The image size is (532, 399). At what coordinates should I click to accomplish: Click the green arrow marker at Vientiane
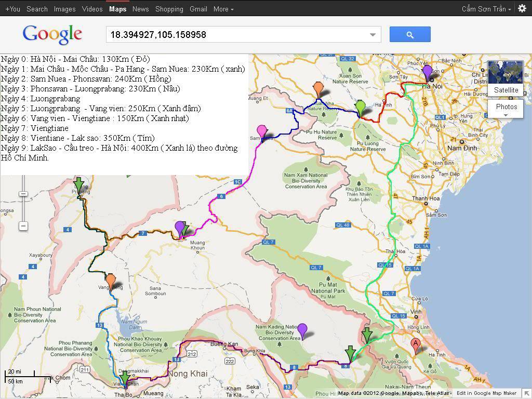125,379
